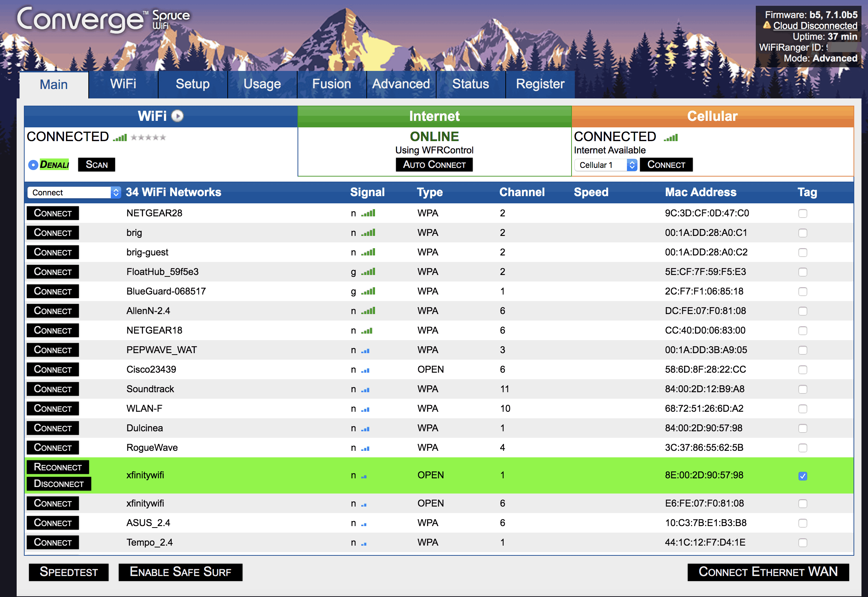This screenshot has width=868, height=597.
Task: Open the Cellular 1 dropdown
Action: pyautogui.click(x=606, y=165)
